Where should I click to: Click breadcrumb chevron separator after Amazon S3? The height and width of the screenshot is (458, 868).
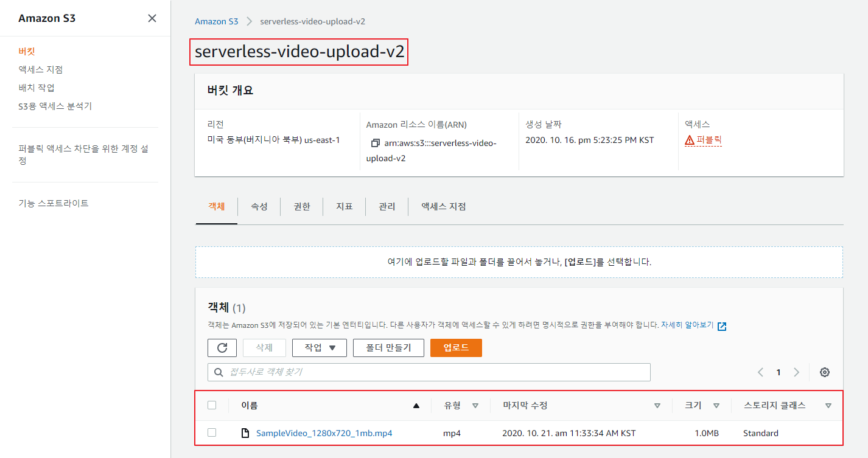(x=249, y=21)
